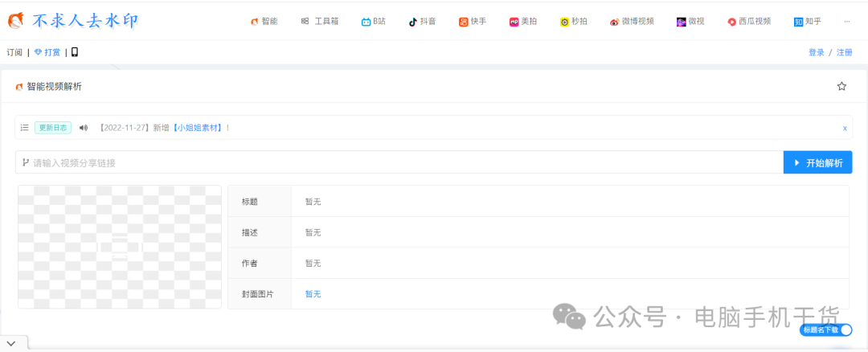Focus the video share link input
This screenshot has width=868, height=352.
[x=399, y=162]
